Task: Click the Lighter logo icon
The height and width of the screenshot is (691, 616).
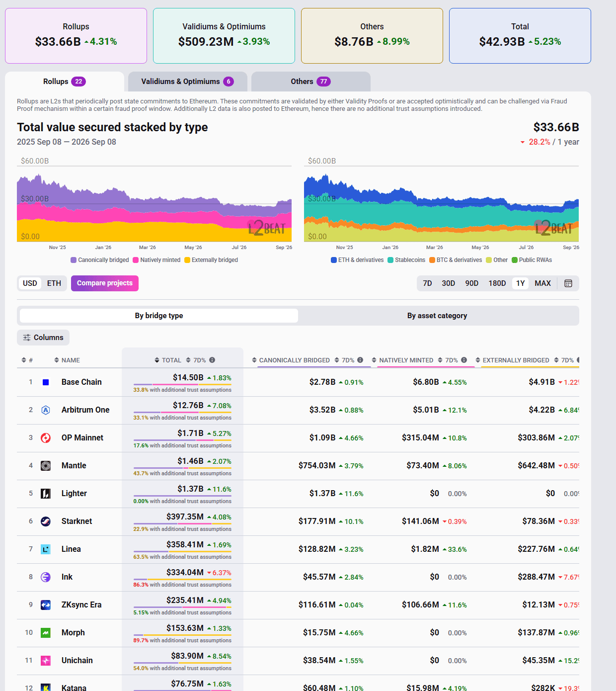Action: point(46,494)
